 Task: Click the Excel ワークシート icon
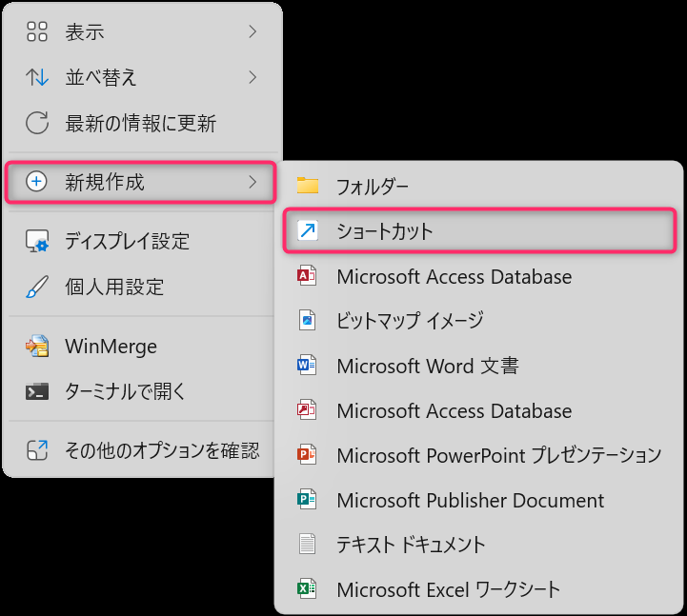(x=307, y=588)
